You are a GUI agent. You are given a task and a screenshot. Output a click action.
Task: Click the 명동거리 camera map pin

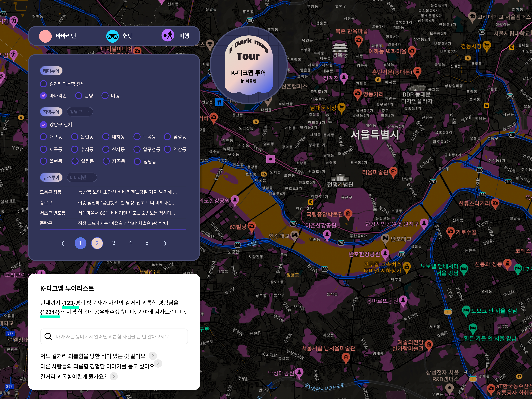click(x=357, y=94)
